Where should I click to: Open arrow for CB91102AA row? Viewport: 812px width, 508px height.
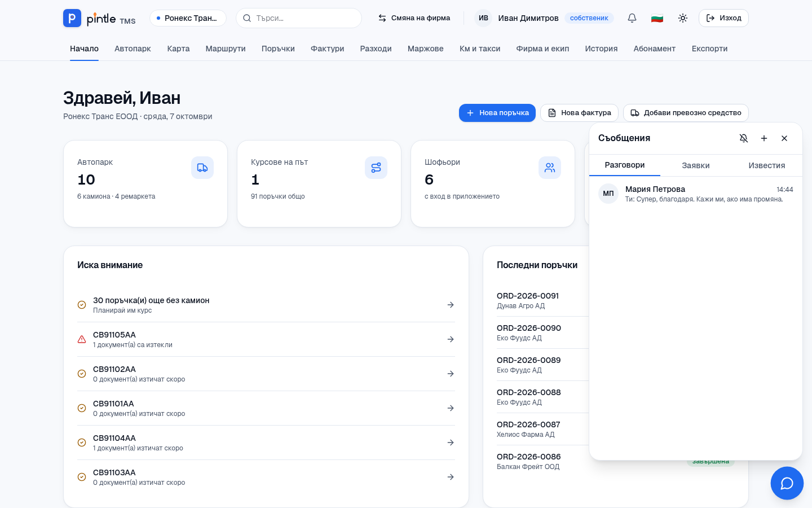click(451, 374)
